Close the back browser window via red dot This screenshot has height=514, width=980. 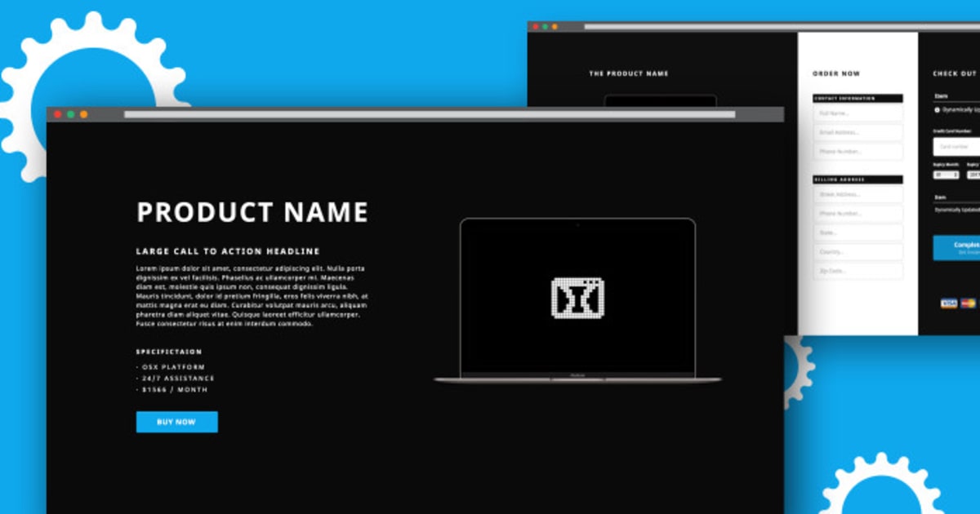point(536,27)
